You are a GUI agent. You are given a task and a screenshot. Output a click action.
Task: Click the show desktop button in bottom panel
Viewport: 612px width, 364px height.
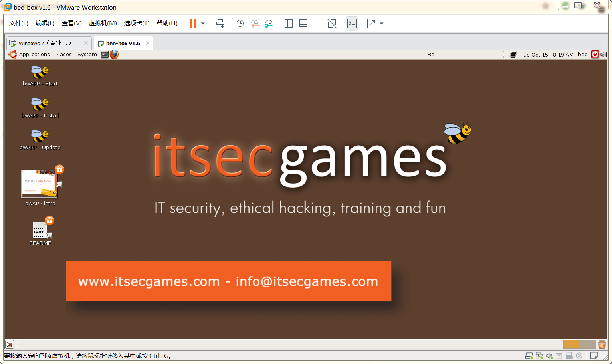click(x=10, y=344)
